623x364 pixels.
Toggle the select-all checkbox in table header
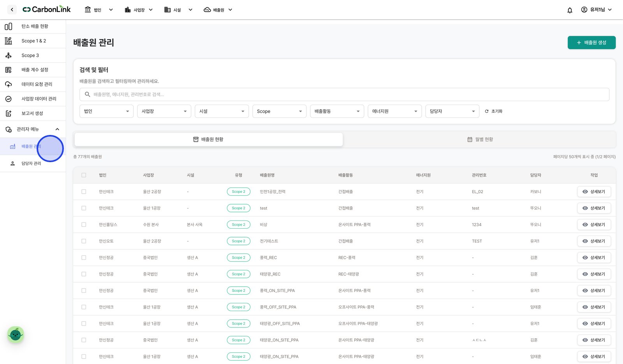pyautogui.click(x=84, y=175)
